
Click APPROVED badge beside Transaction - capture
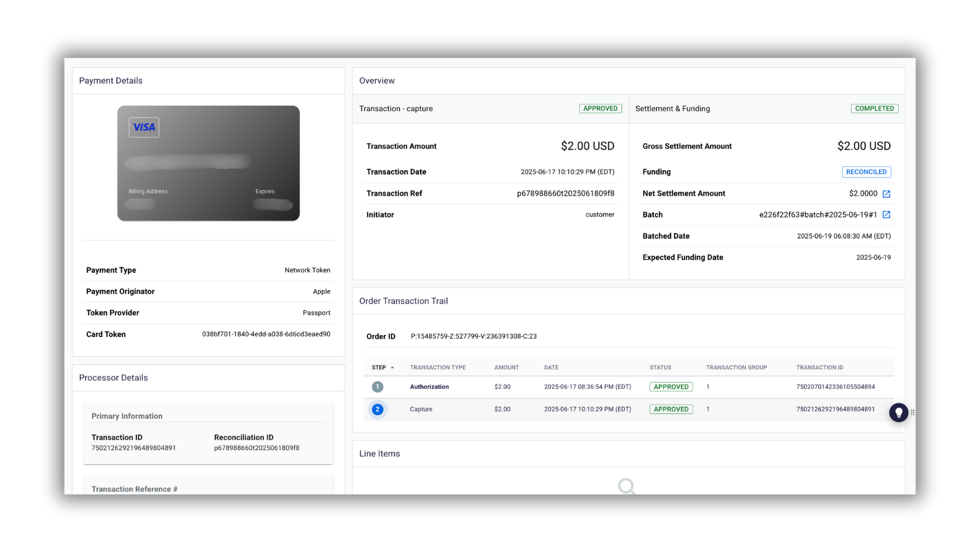pyautogui.click(x=600, y=109)
